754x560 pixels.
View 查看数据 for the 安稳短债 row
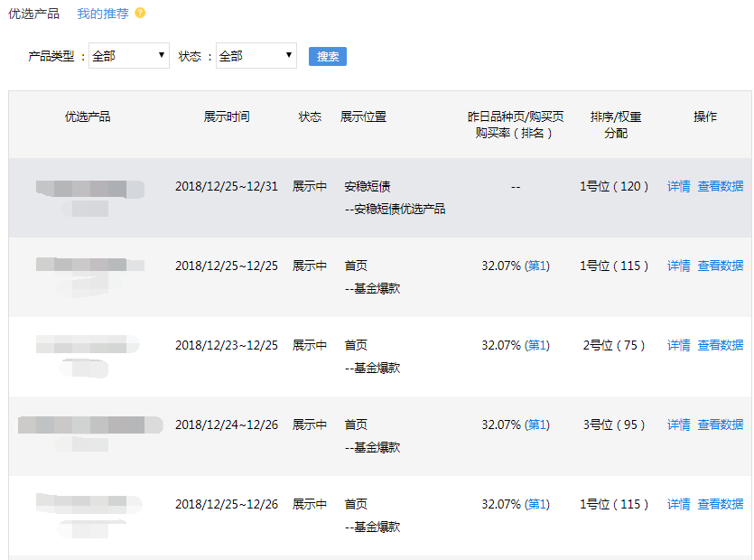coord(720,186)
